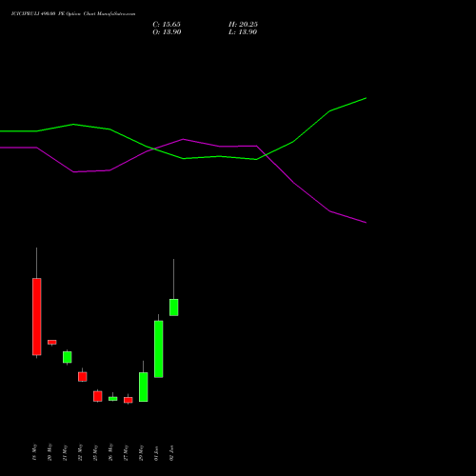This screenshot has width=476, height=476.
Task: Click the purple indicator line's right end point
Action: coord(367,223)
